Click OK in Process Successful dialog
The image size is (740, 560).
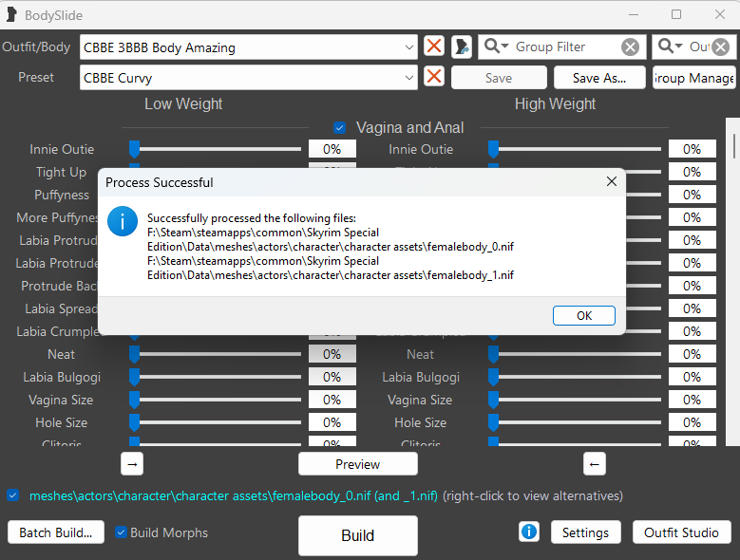tap(584, 315)
